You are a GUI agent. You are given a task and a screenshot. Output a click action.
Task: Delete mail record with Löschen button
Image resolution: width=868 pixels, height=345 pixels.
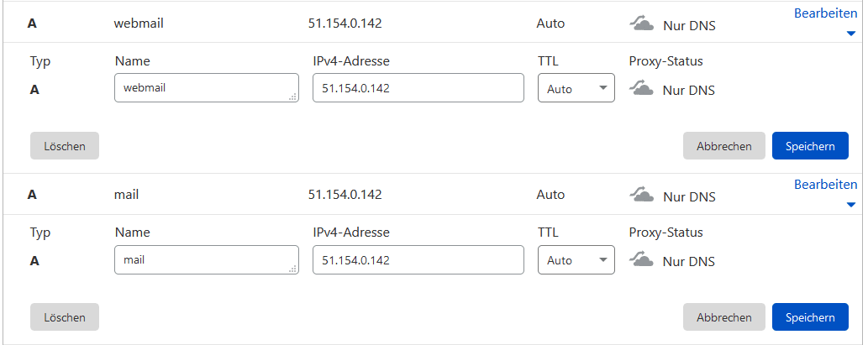(65, 317)
